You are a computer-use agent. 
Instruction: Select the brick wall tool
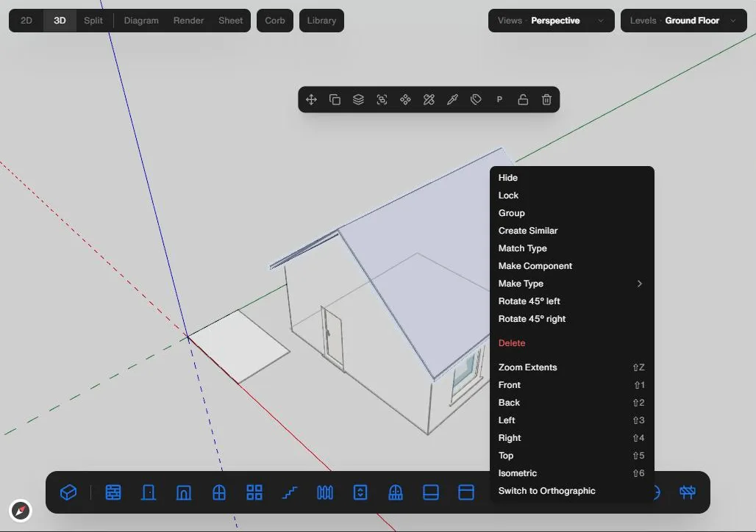(113, 492)
